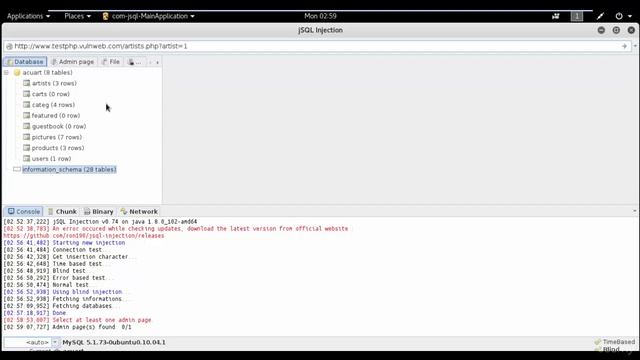The image size is (640, 360).
Task: Click table icon beside guestbook
Action: (x=27, y=127)
